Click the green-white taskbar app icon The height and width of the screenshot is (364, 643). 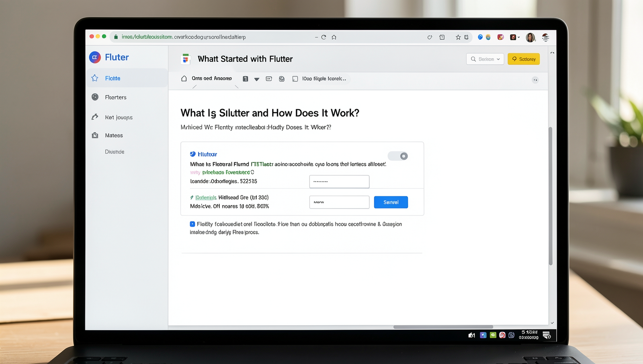click(x=493, y=335)
